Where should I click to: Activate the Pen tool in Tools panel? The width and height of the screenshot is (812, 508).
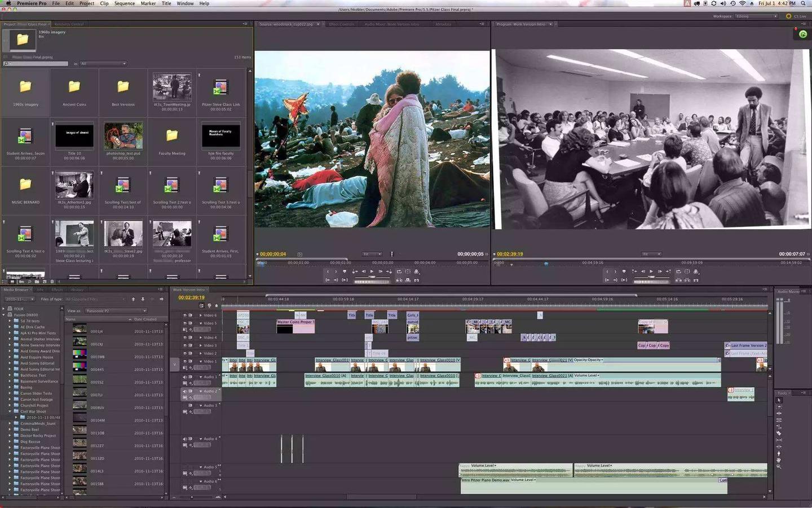click(x=779, y=453)
